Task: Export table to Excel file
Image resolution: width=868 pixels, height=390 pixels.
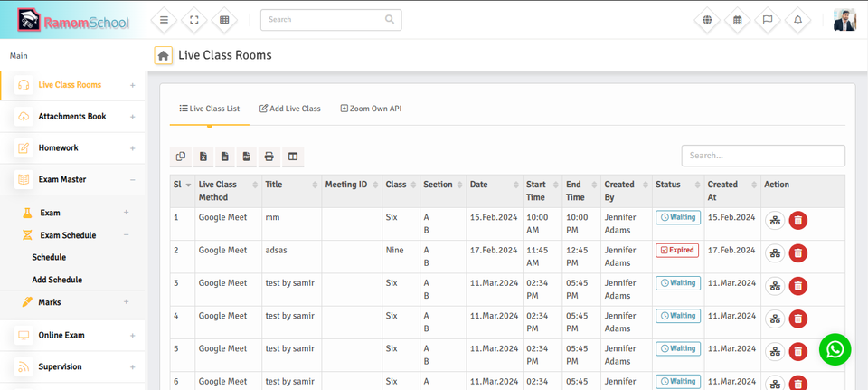Action: (x=203, y=157)
